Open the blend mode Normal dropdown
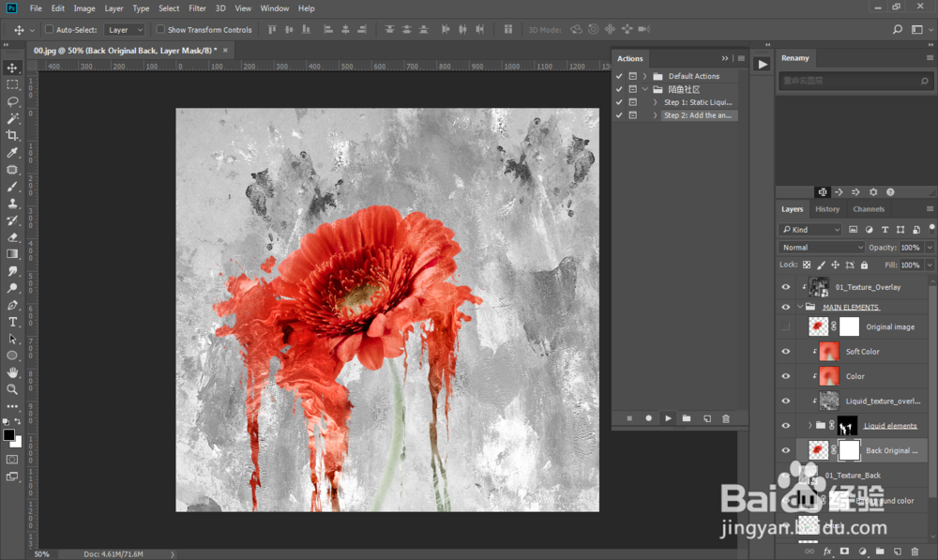Screen dimensions: 938x560 (x=822, y=247)
